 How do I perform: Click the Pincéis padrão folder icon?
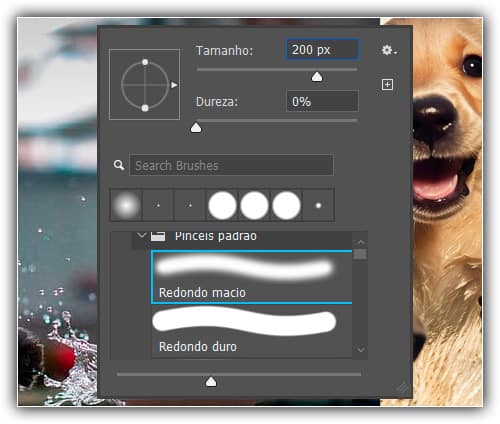pyautogui.click(x=158, y=236)
